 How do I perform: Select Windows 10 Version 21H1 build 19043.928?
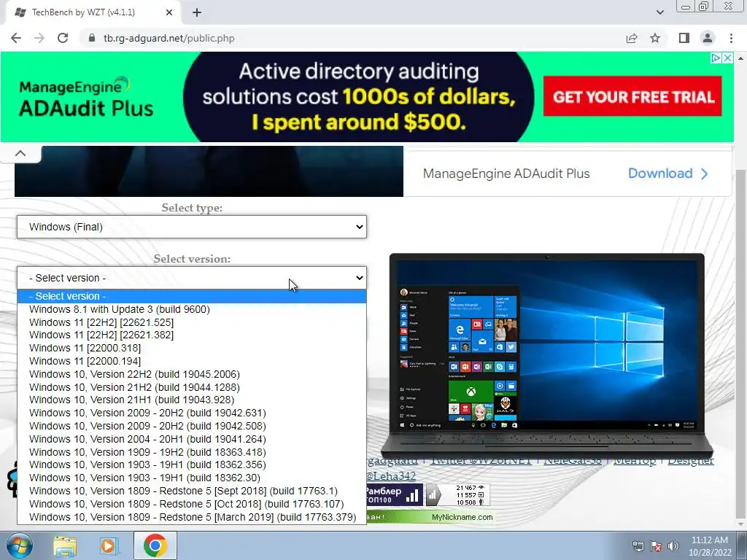(x=192, y=400)
